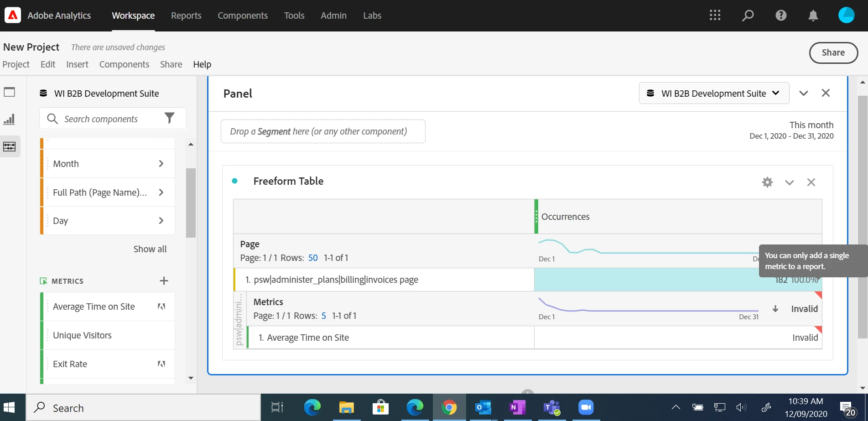The width and height of the screenshot is (868, 421).
Task: Open the Edit menu
Action: pyautogui.click(x=48, y=64)
